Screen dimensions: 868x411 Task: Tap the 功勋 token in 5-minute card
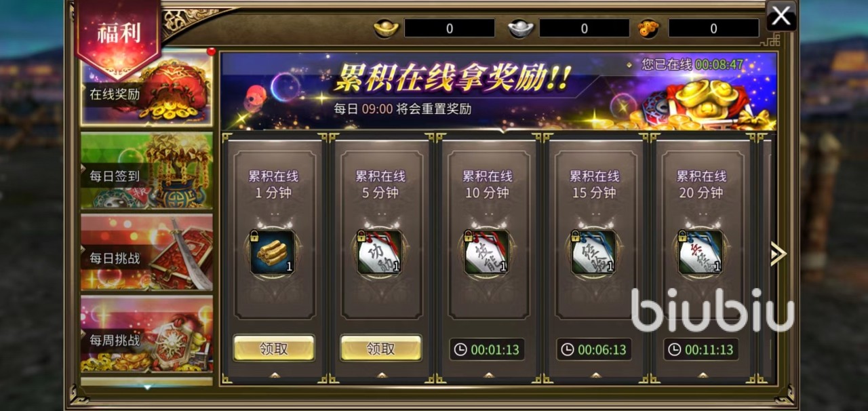click(x=380, y=252)
